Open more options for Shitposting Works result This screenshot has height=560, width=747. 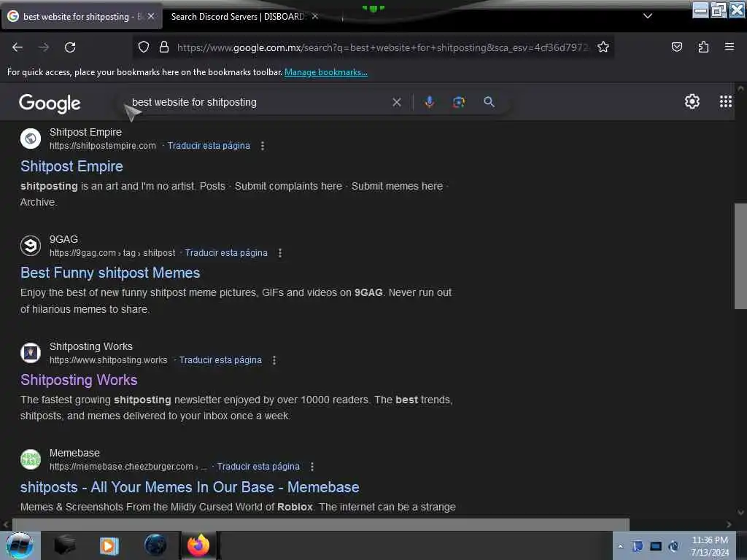coord(274,360)
